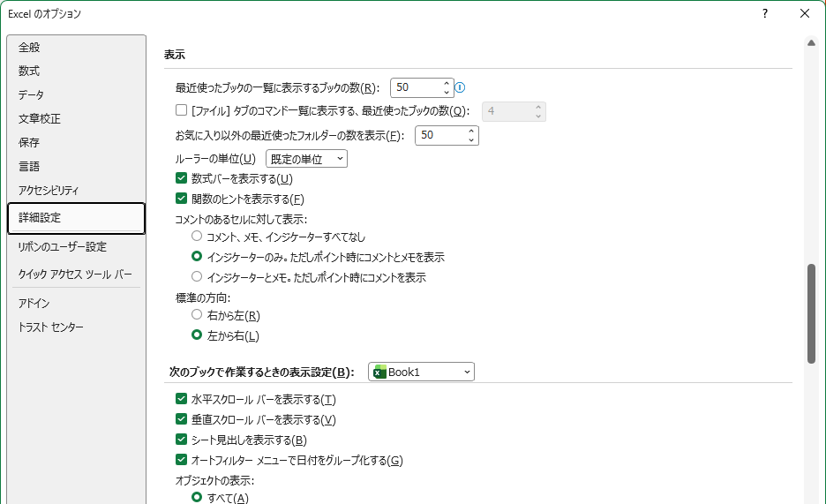Close the Excel options dialog
The height and width of the screenshot is (504, 826).
pos(805,14)
